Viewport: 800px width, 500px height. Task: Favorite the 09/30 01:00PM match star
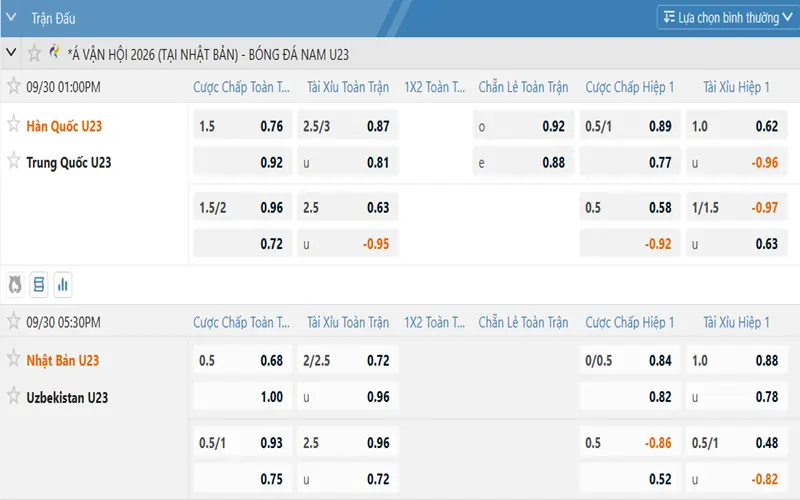(14, 86)
